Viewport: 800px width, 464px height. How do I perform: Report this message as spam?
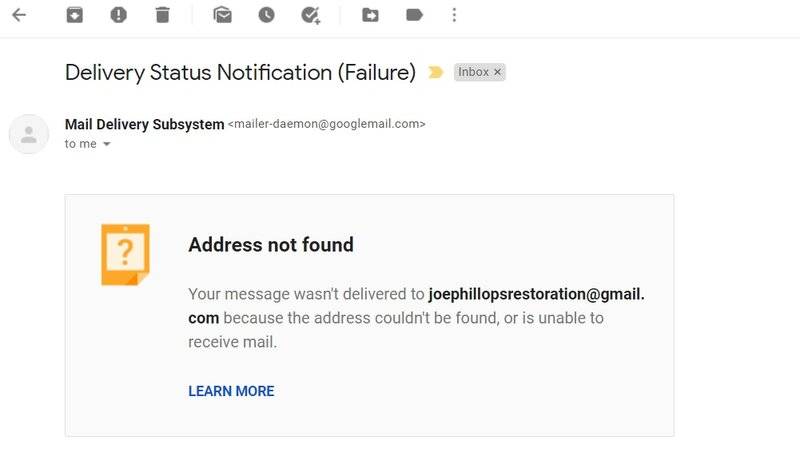click(118, 15)
